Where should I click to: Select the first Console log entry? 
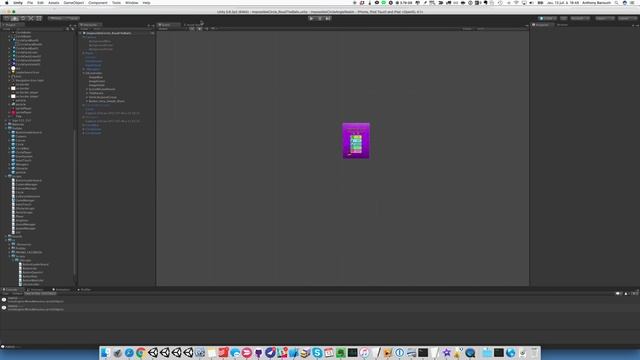pos(320,300)
